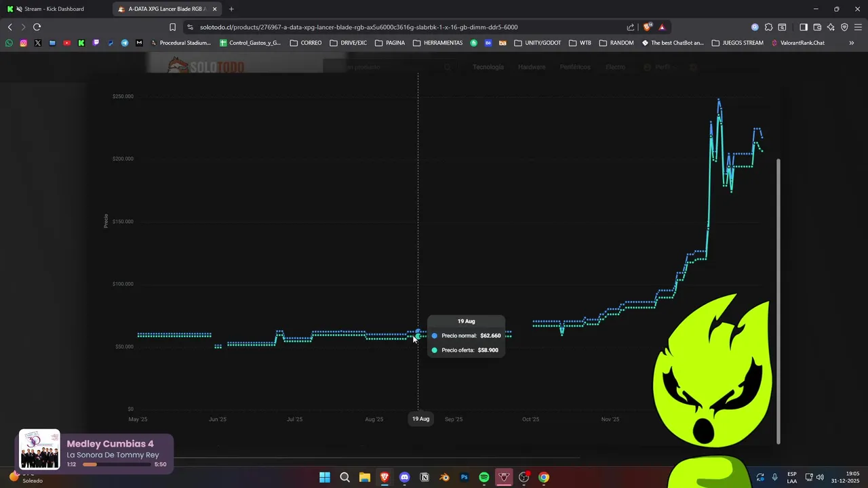This screenshot has height=488, width=868.
Task: Switch ESP LAA keyboard language indicator
Action: (792, 477)
